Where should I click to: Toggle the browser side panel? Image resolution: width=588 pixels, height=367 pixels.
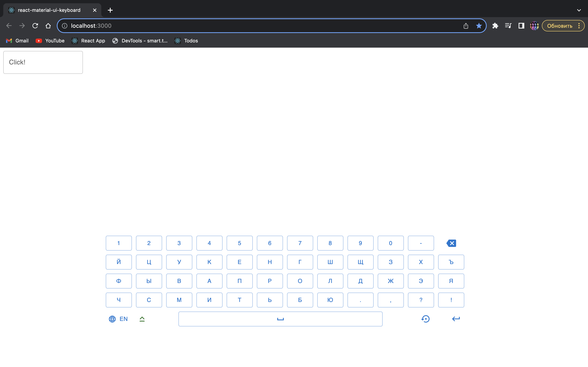coord(521,26)
